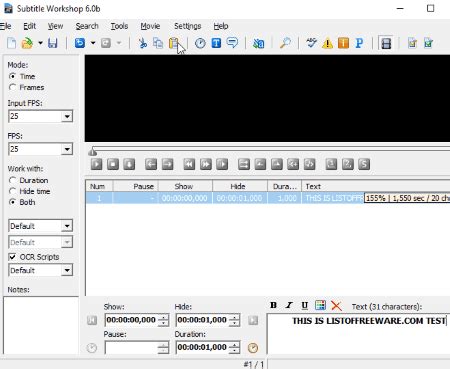Select the Time mode radio button

point(12,76)
